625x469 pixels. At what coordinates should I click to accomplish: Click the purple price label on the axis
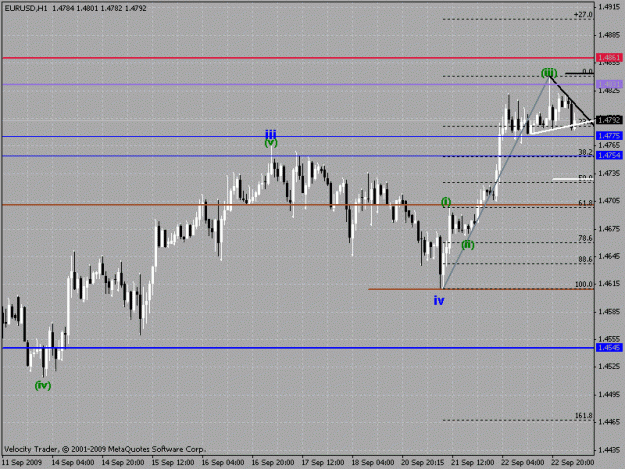coord(609,84)
